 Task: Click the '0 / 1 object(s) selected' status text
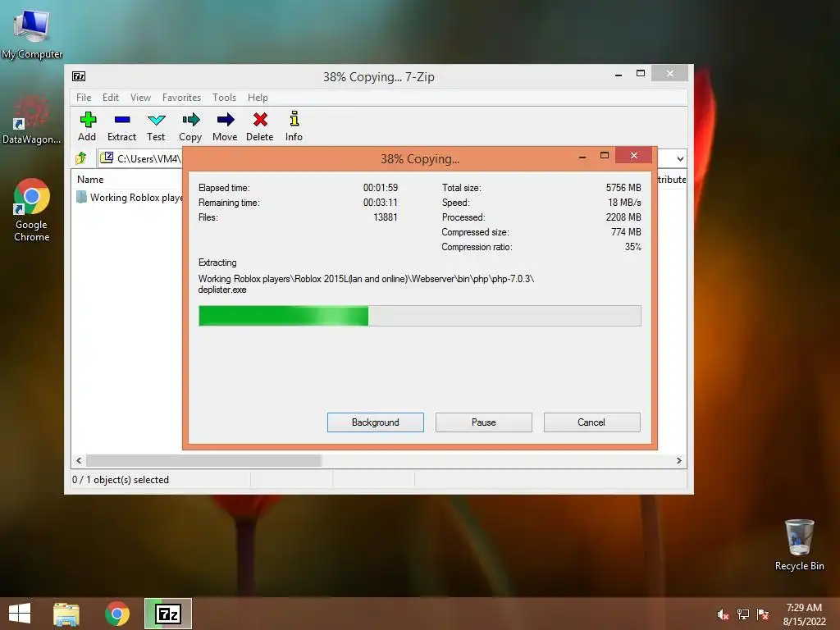tap(121, 479)
